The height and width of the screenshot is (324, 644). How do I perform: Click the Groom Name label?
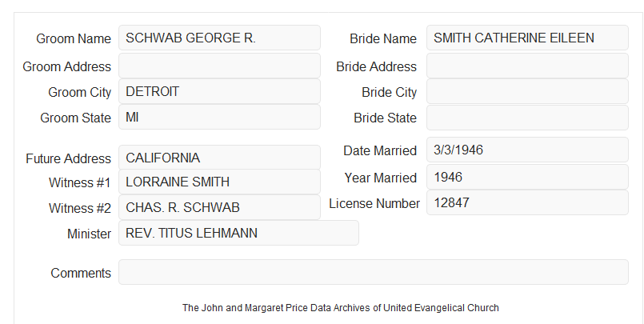tap(74, 38)
